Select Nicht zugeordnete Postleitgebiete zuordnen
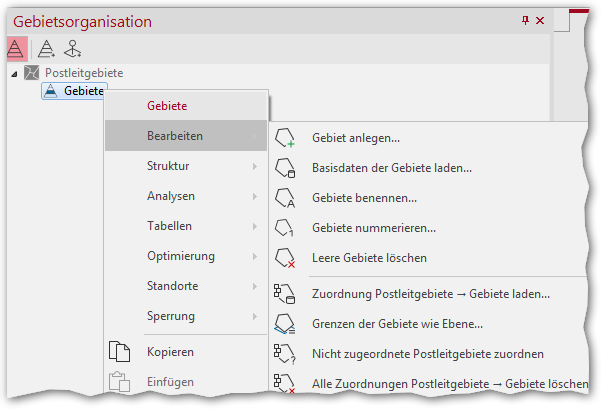601x409 pixels. (x=428, y=354)
